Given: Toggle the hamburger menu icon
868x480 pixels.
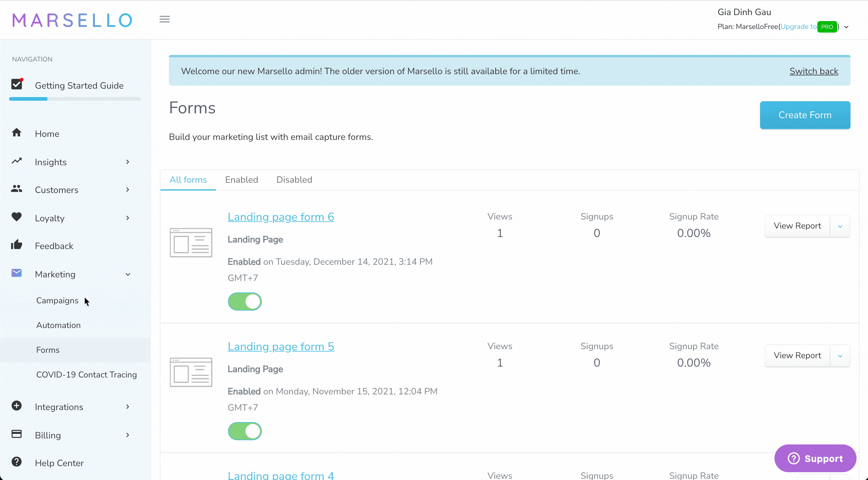Looking at the screenshot, I should (x=164, y=19).
